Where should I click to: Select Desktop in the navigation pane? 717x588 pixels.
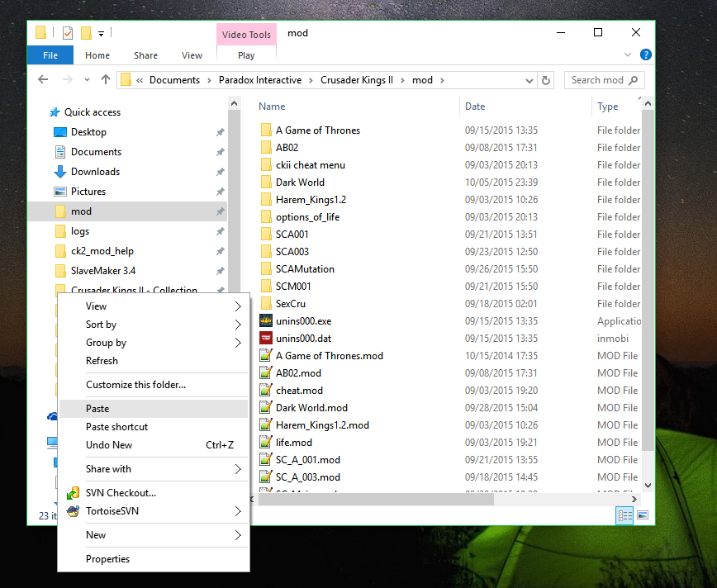coord(88,132)
